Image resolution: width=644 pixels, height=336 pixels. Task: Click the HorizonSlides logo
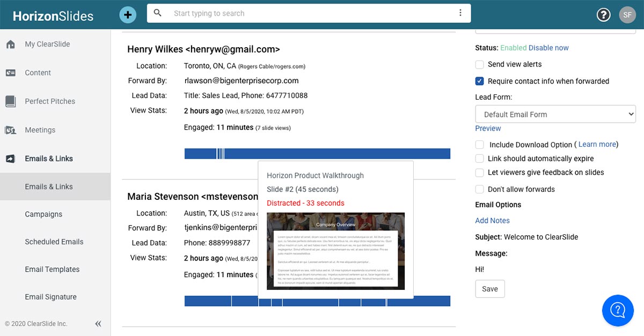tap(53, 16)
